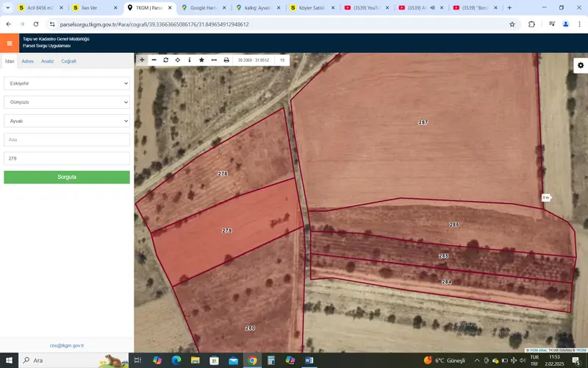Viewport: 588px width, 368px height.
Task: Zoom out with the map minus tool
Action: click(154, 60)
